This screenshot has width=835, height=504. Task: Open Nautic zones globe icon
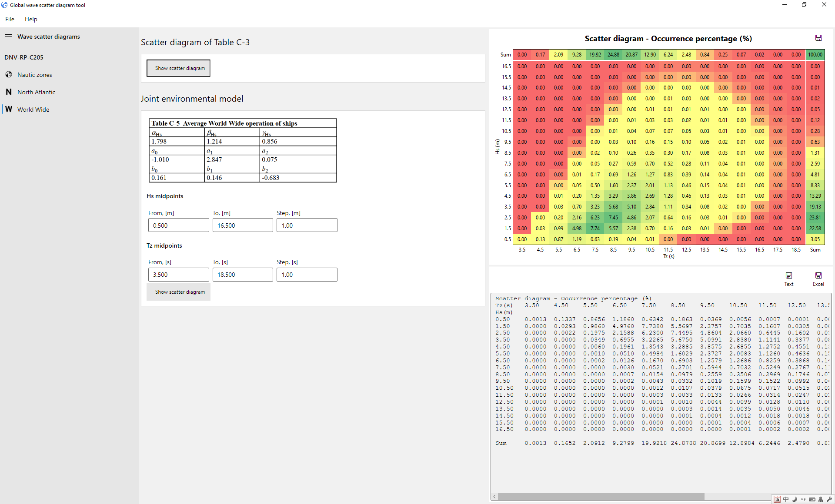[9, 75]
